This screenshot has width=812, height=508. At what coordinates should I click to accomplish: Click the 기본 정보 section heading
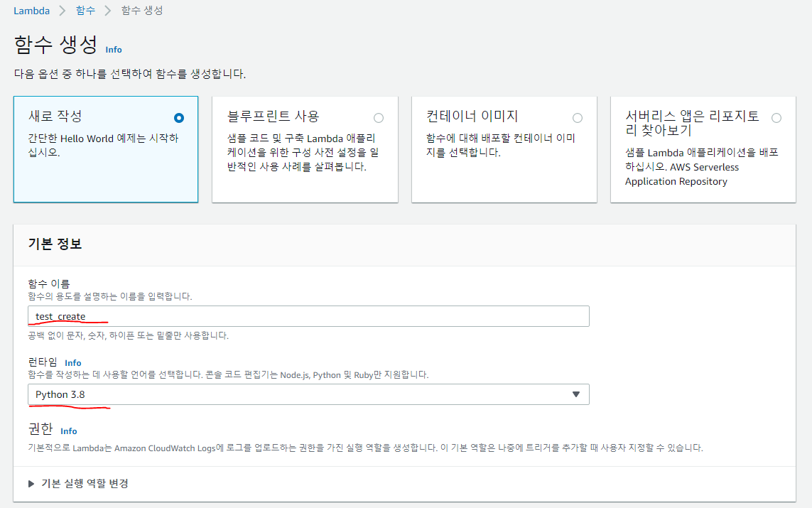click(55, 244)
